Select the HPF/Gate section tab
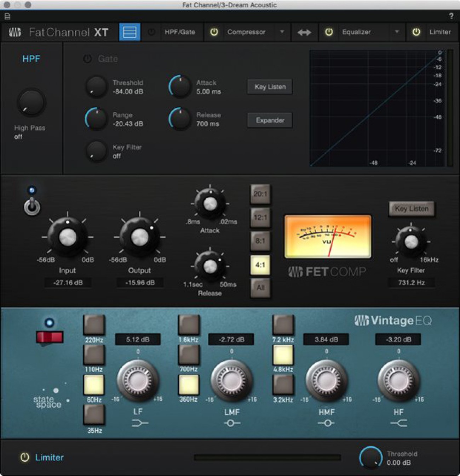 (x=180, y=32)
